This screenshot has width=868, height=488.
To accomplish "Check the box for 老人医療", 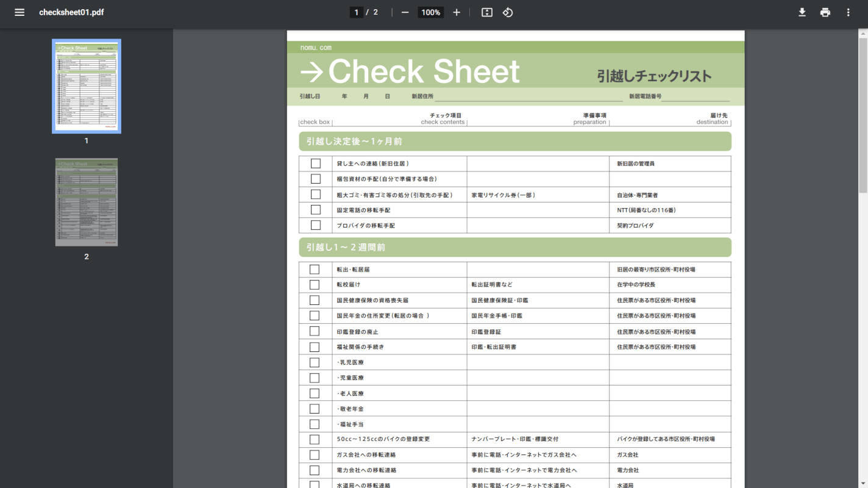I will pyautogui.click(x=315, y=393).
